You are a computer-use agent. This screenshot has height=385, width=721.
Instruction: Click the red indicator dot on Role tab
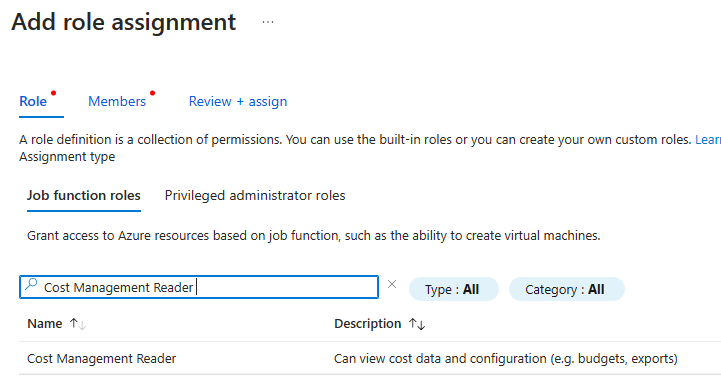coord(53,93)
